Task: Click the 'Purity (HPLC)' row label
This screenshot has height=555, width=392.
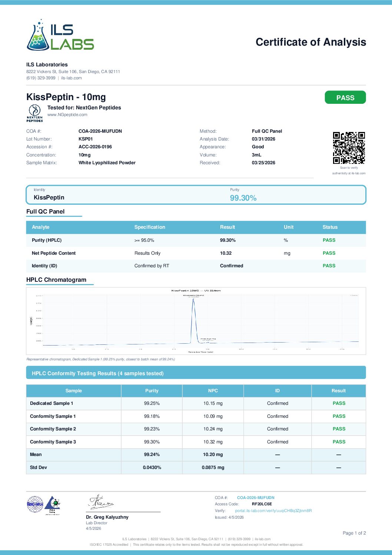Action: click(x=47, y=240)
